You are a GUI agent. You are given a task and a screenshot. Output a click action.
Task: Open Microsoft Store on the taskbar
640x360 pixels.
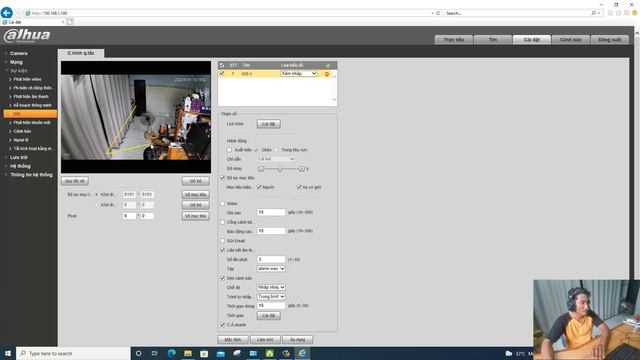[x=204, y=353]
